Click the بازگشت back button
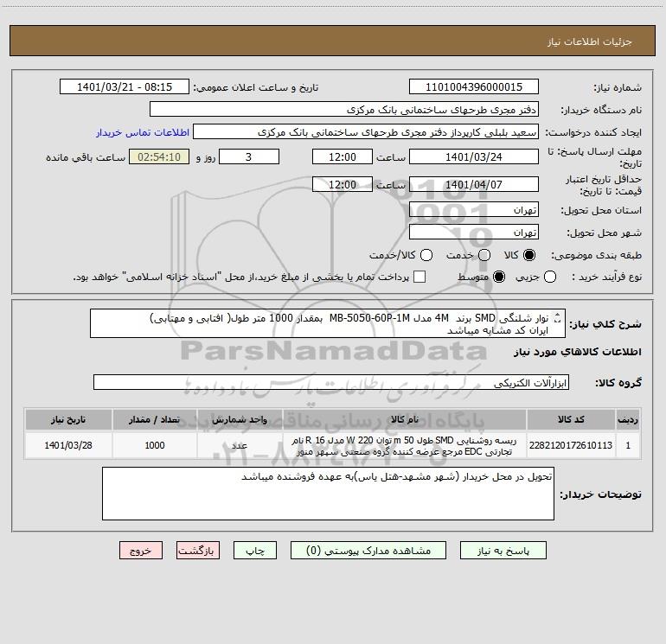Viewport: 666px width, 644px height. click(x=198, y=551)
